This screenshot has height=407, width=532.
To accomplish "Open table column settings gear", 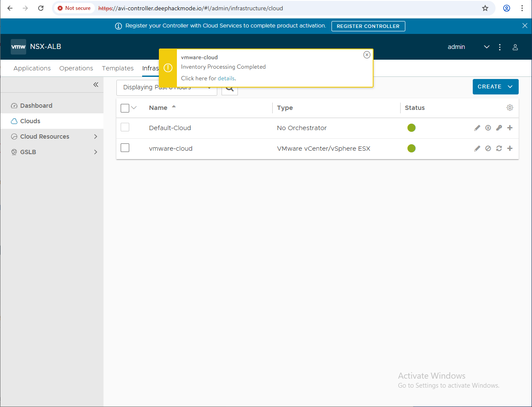I will (x=510, y=108).
